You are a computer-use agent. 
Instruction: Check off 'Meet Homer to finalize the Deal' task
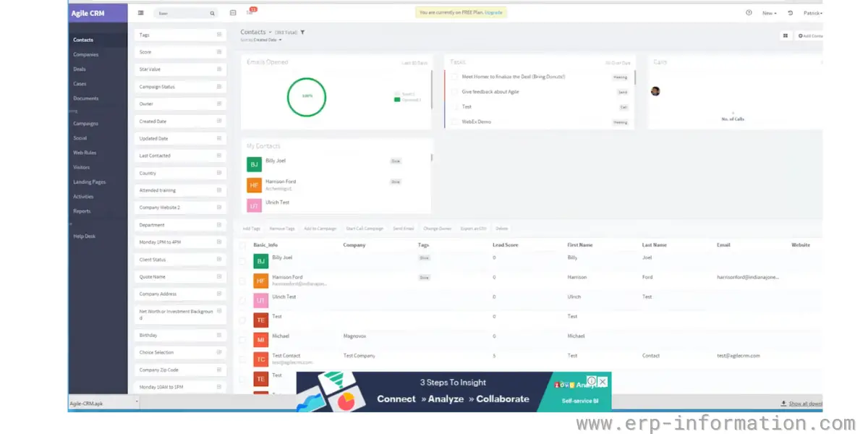click(454, 77)
